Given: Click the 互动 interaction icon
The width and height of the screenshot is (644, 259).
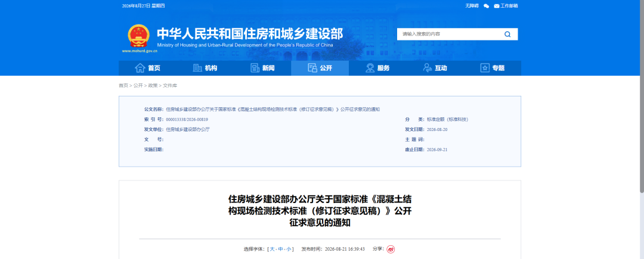Looking at the screenshot, I should click(x=428, y=68).
